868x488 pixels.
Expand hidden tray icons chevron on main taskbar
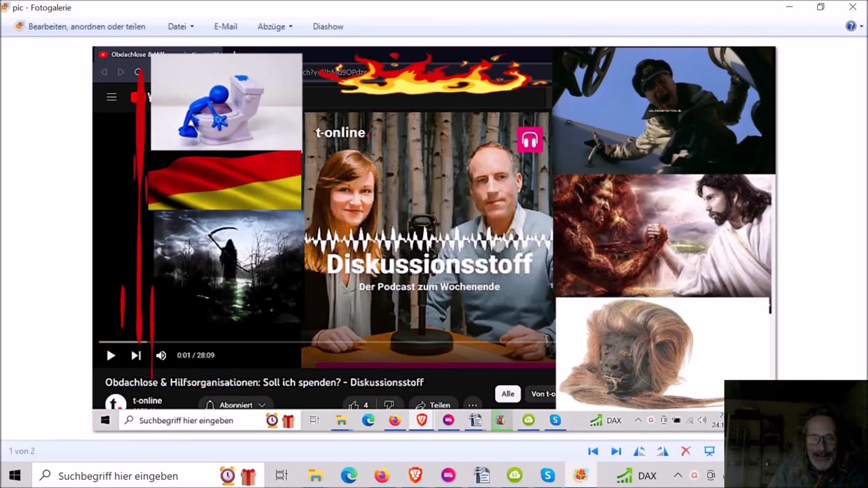677,476
